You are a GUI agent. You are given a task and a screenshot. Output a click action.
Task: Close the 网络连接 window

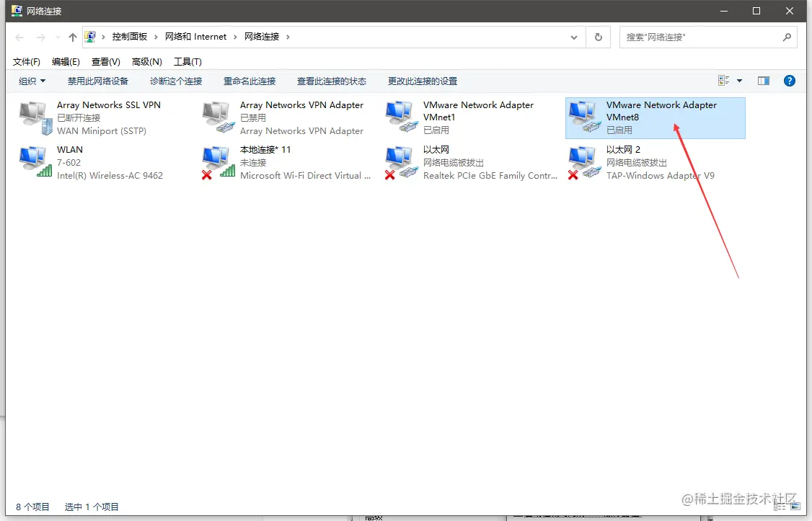789,11
